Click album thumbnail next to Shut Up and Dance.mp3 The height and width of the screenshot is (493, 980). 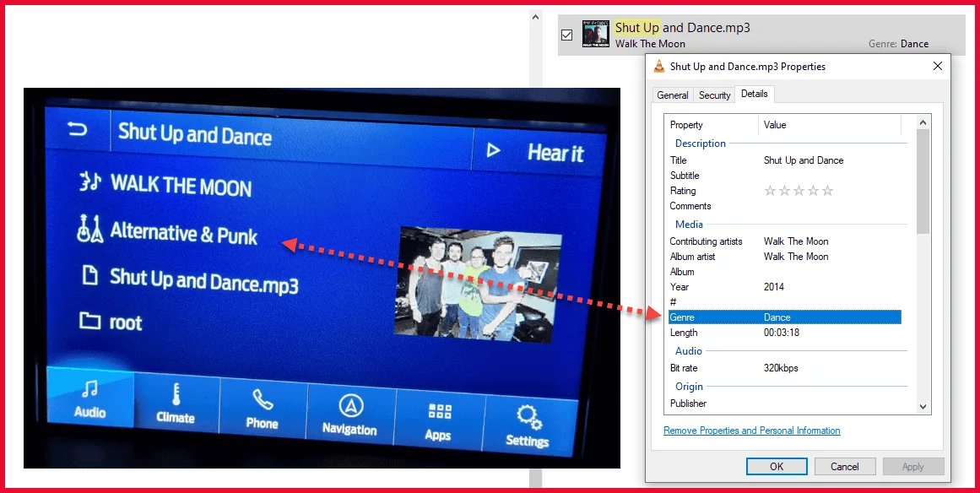pyautogui.click(x=596, y=34)
